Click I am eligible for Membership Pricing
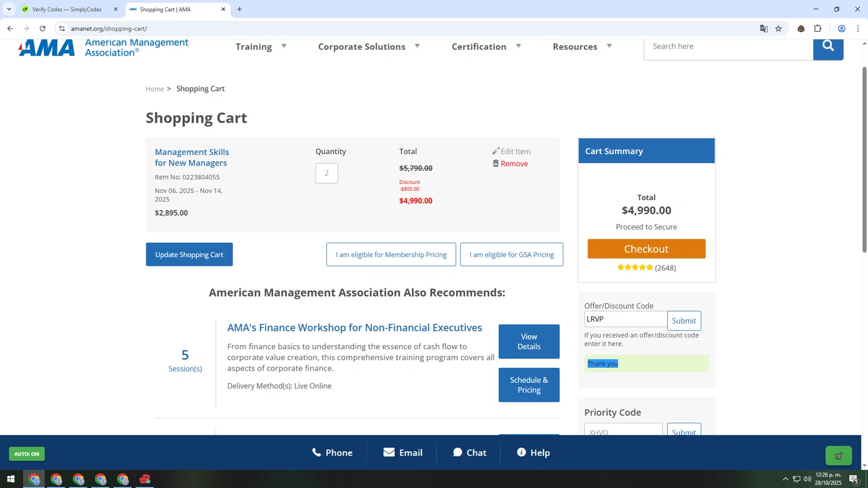Viewport: 868px width, 488px height. [391, 254]
